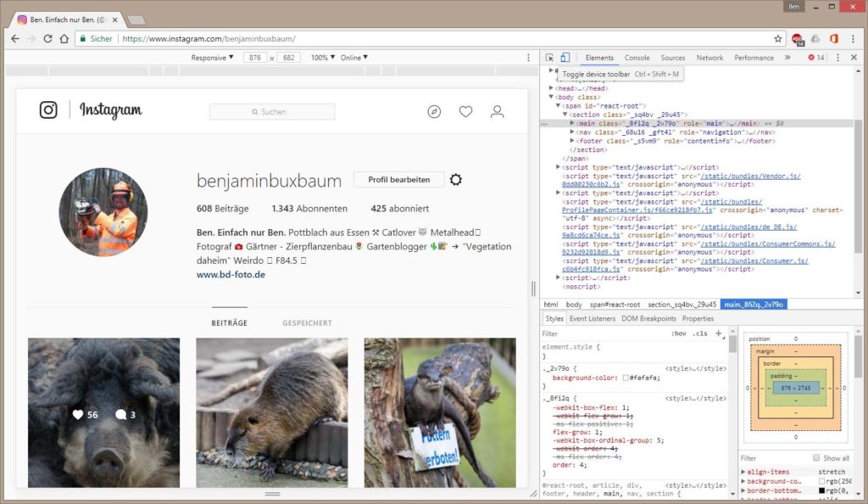
Task: Expand the head element node
Action: (551, 88)
